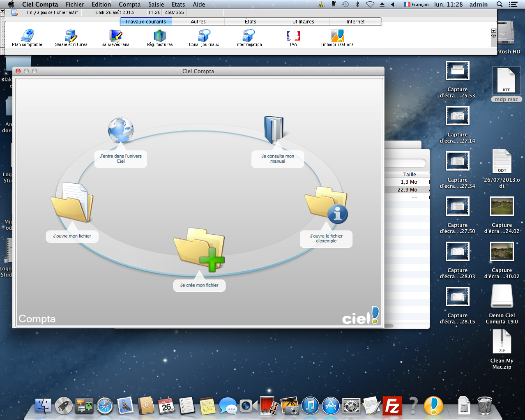
Task: Open the Notification Center list icon
Action: (513, 5)
